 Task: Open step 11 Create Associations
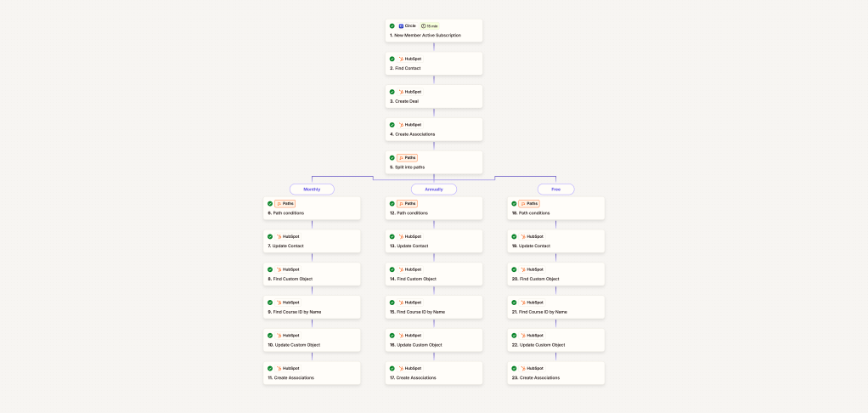click(312, 373)
